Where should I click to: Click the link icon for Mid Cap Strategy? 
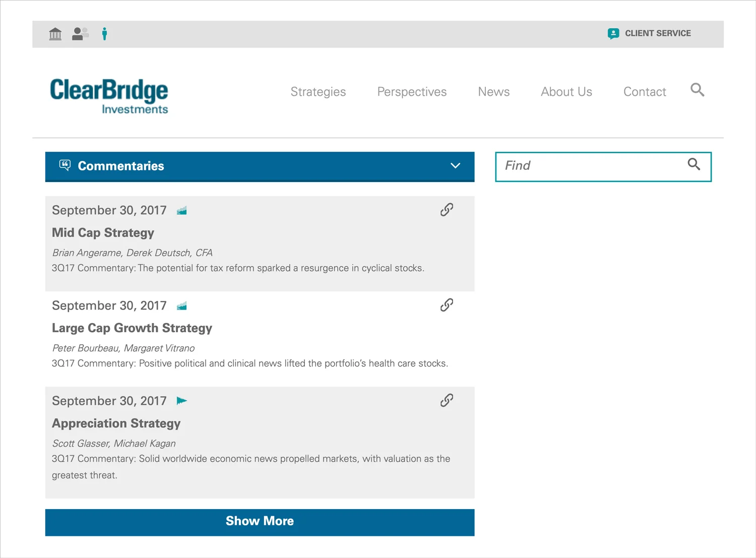[x=447, y=209]
